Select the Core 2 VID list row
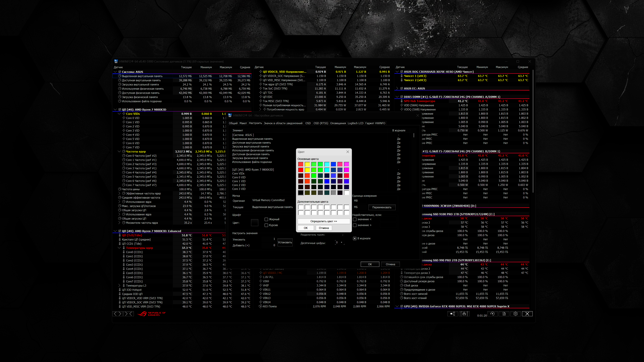The height and width of the screenshot is (362, 644). (x=239, y=185)
